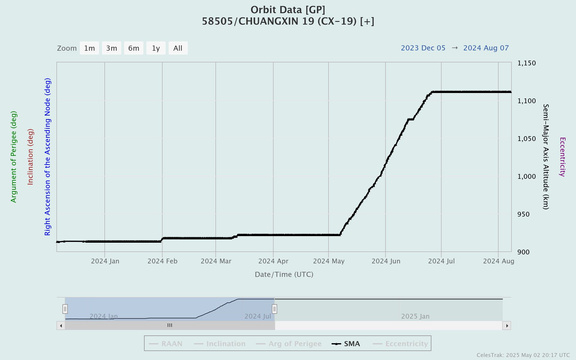Edit the end date 2024 Aug 07
Image resolution: width=576 pixels, height=360 pixels.
point(486,48)
